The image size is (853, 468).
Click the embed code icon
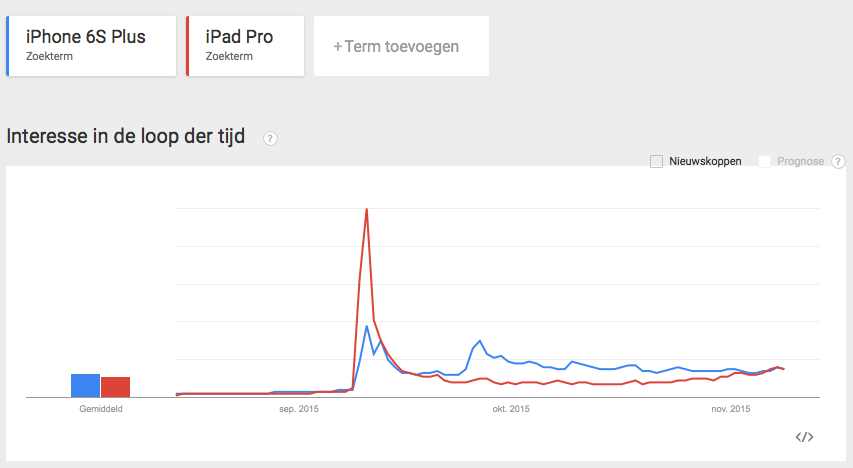804,437
